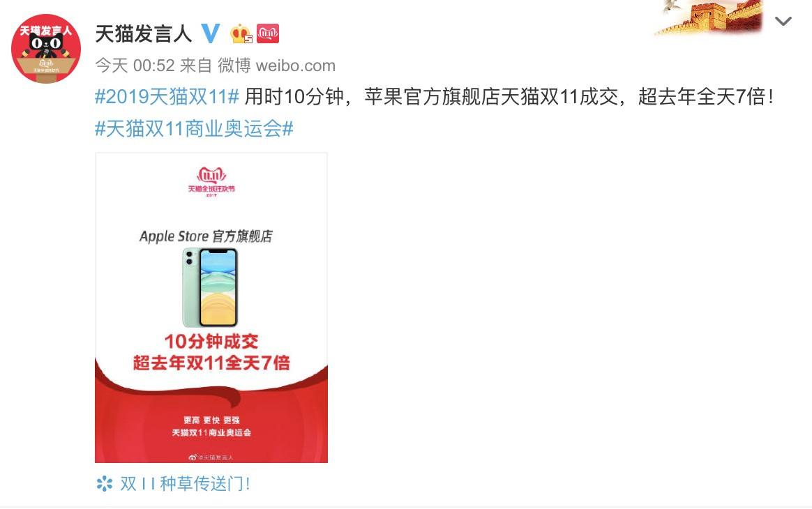Screen dimensions: 812x509
Task: Click the 10分钟成交 red headline in poster
Action: (x=211, y=341)
